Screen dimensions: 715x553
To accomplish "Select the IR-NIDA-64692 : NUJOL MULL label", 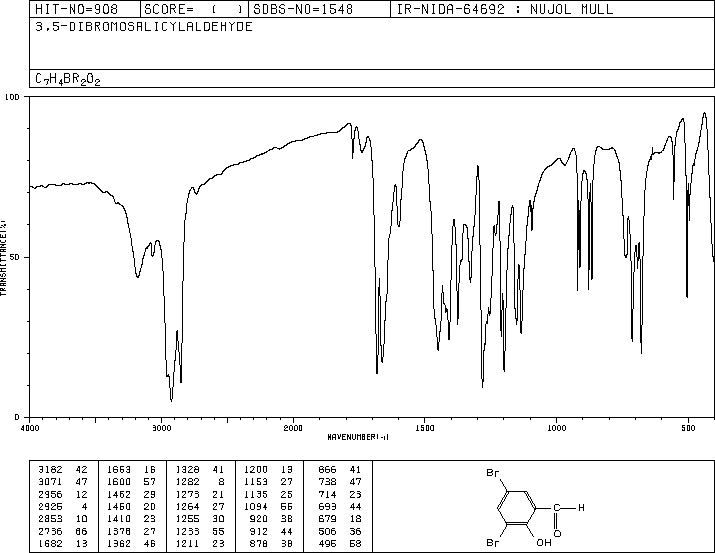I will pos(505,9).
